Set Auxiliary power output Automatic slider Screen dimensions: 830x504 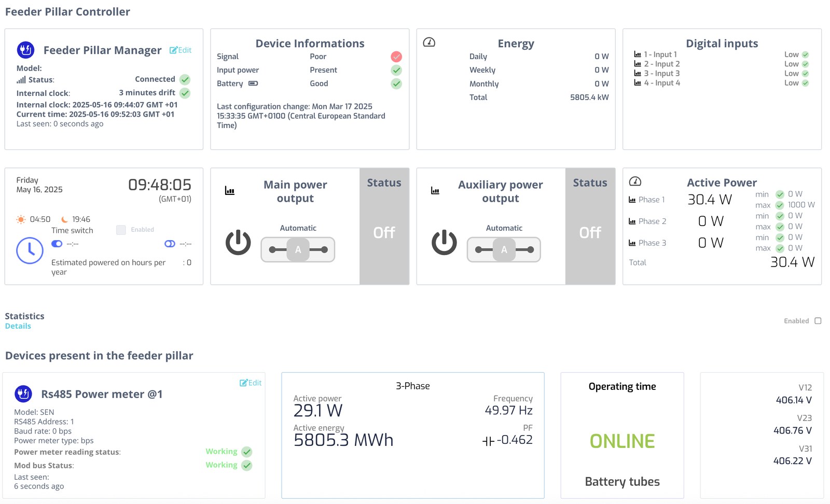504,250
